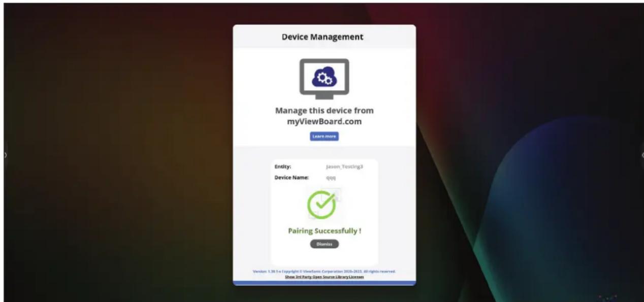
Task: Click the device name value qqq
Action: (331, 178)
